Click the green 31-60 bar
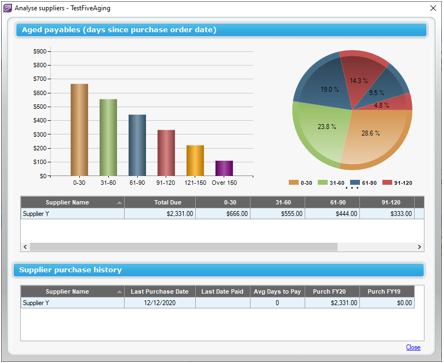Image resolution: width=444 pixels, height=363 pixels. click(x=108, y=137)
